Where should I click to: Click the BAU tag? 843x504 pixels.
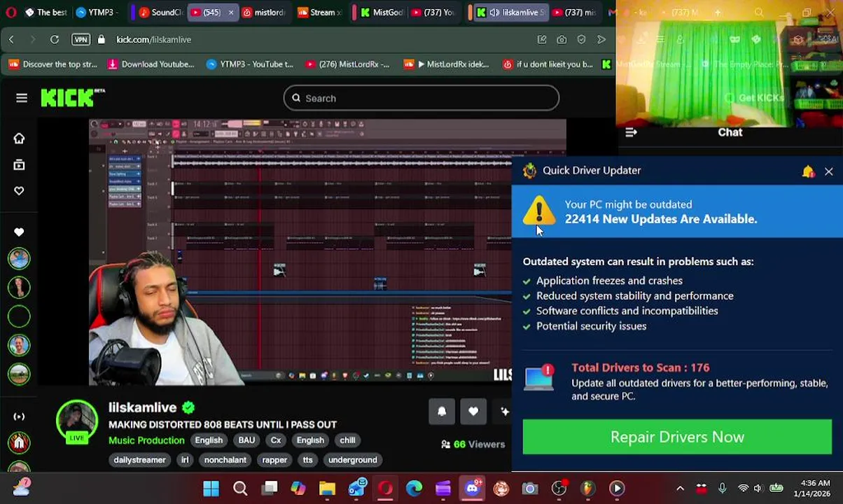[246, 440]
